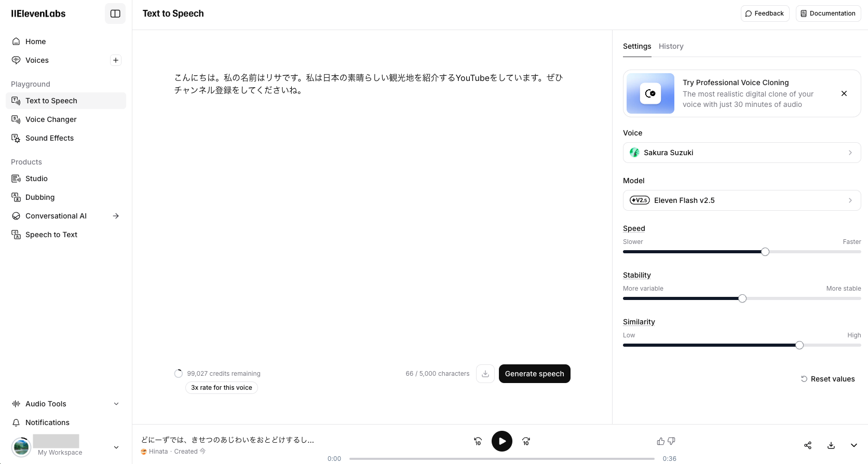
Task: Reset values to defaults
Action: pos(828,379)
